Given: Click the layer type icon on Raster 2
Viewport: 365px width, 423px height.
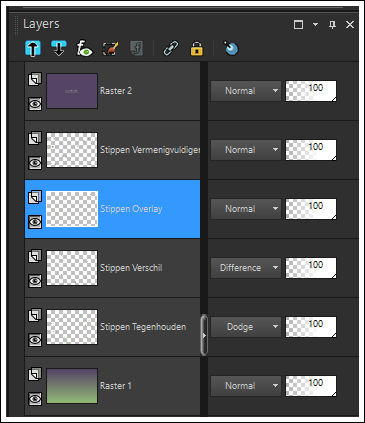Looking at the screenshot, I should 35,79.
